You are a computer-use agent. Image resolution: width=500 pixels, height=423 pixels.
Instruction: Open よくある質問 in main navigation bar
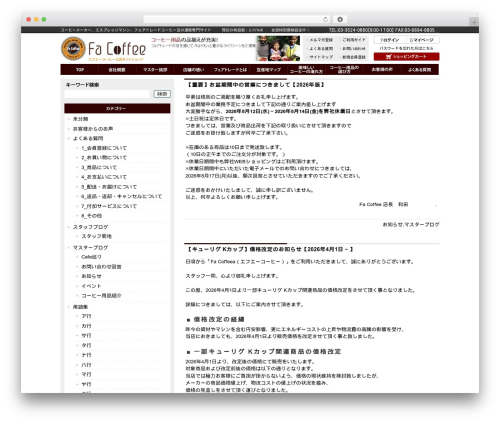coord(419,70)
